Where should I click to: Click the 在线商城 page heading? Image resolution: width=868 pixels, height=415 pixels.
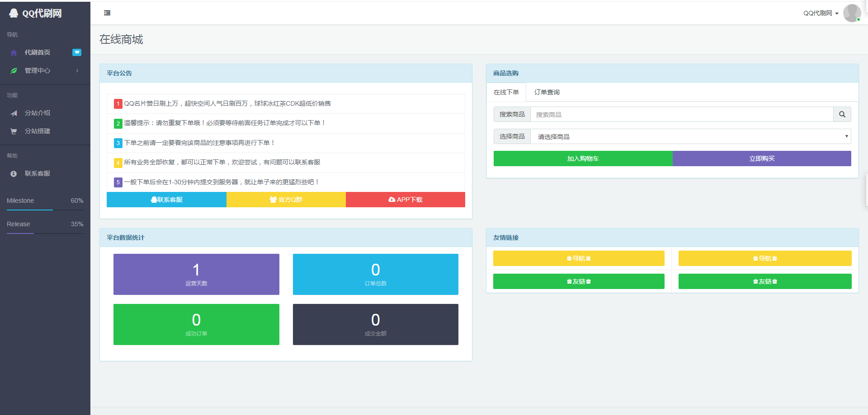coord(121,39)
